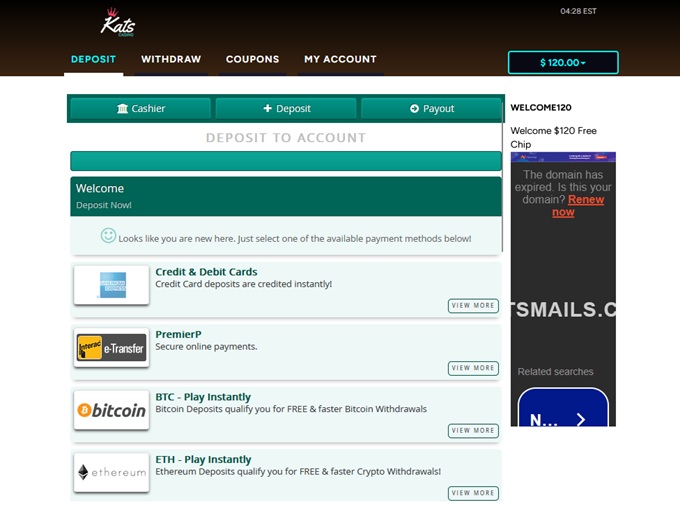This screenshot has width=680, height=511.
Task: Open the DEPOSIT tab
Action: click(93, 59)
